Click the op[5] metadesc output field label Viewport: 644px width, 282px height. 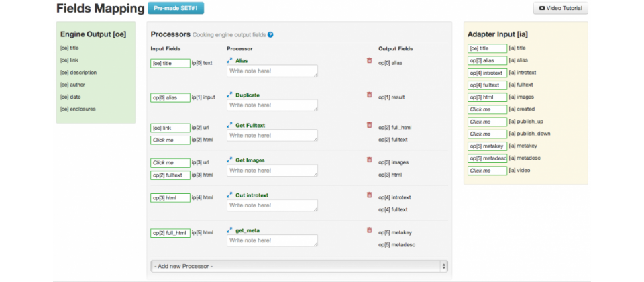click(x=396, y=245)
